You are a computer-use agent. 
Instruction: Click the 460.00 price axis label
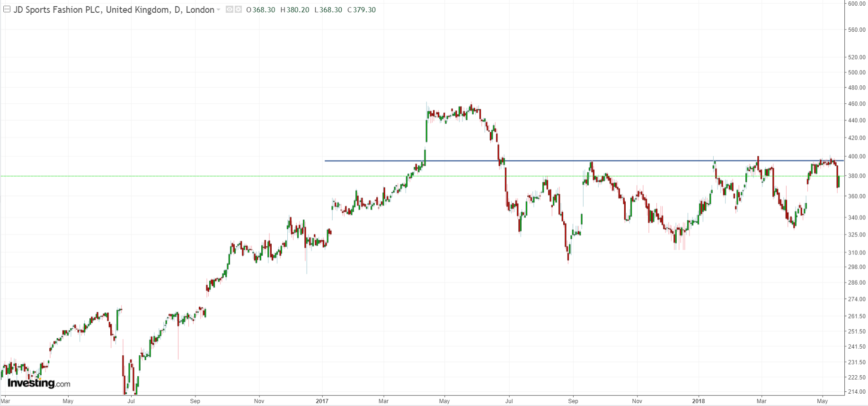coord(857,104)
